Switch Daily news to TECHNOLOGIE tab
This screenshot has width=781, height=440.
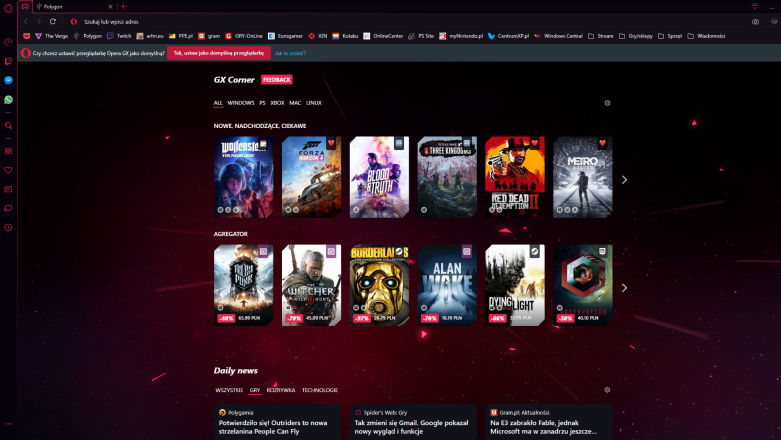[320, 390]
